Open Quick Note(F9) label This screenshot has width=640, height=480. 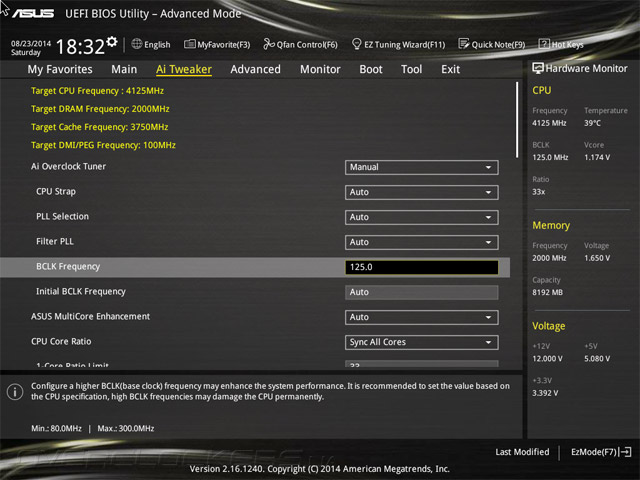498,44
